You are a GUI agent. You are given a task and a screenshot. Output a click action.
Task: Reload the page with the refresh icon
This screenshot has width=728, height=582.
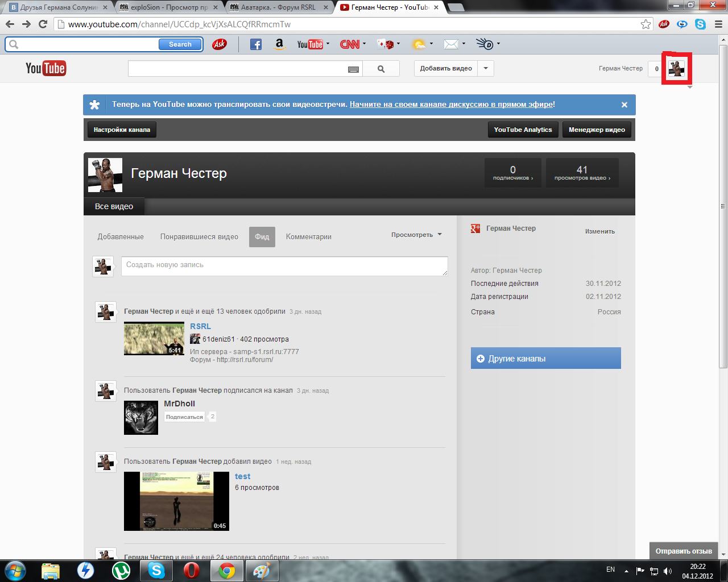coord(43,24)
